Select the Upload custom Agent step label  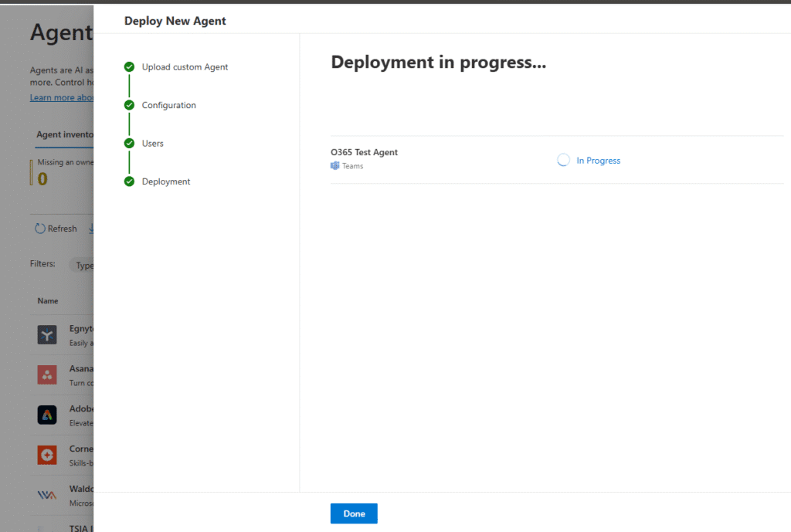pyautogui.click(x=185, y=67)
